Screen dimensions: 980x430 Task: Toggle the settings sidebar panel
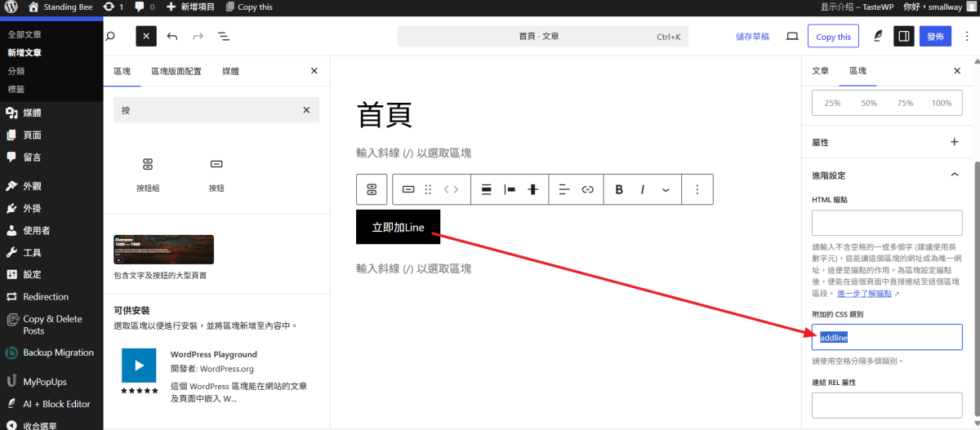click(x=903, y=37)
